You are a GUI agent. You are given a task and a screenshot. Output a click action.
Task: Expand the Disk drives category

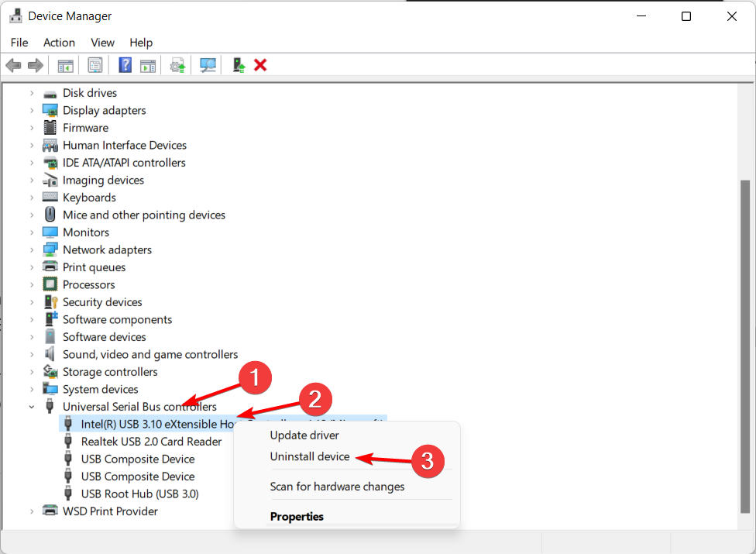[x=32, y=93]
